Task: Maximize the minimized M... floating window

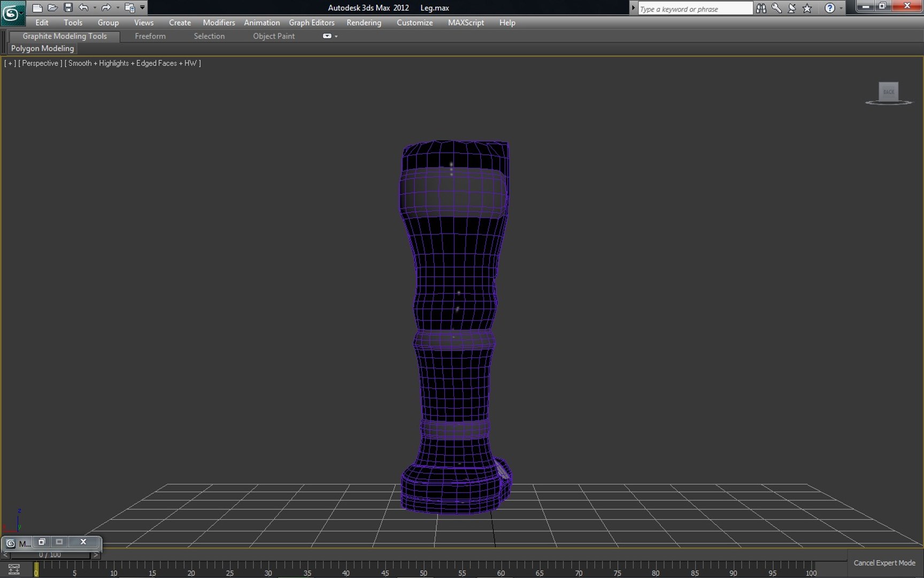Action: (59, 542)
